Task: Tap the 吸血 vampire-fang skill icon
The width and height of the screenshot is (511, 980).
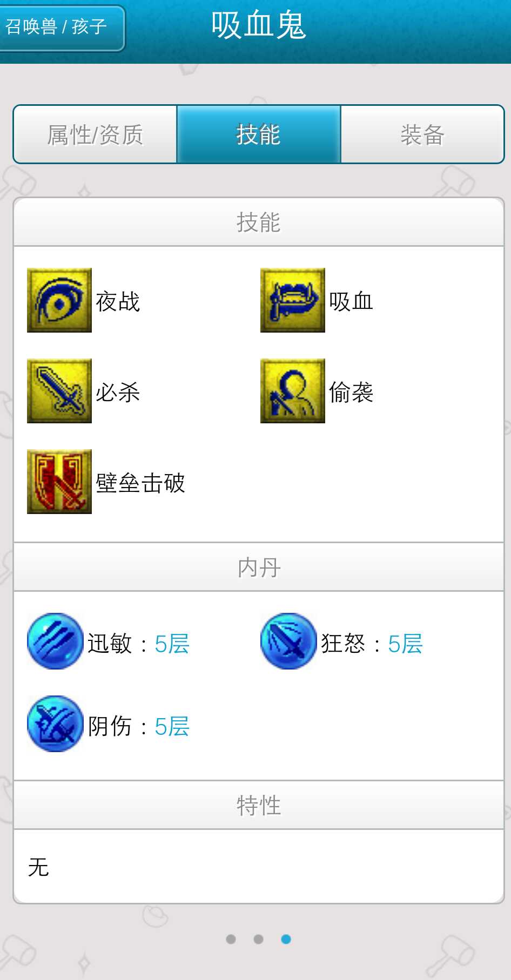Action: pos(293,300)
